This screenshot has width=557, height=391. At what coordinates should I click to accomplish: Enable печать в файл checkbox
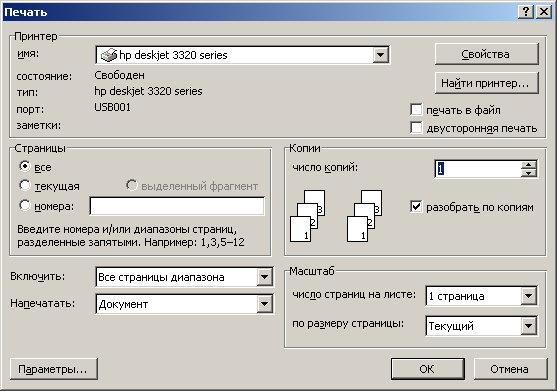[x=416, y=110]
